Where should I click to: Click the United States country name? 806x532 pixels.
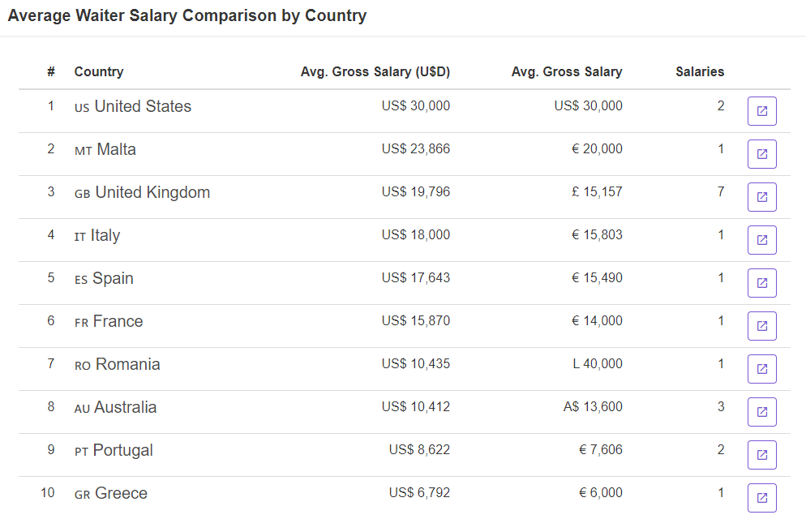click(143, 106)
